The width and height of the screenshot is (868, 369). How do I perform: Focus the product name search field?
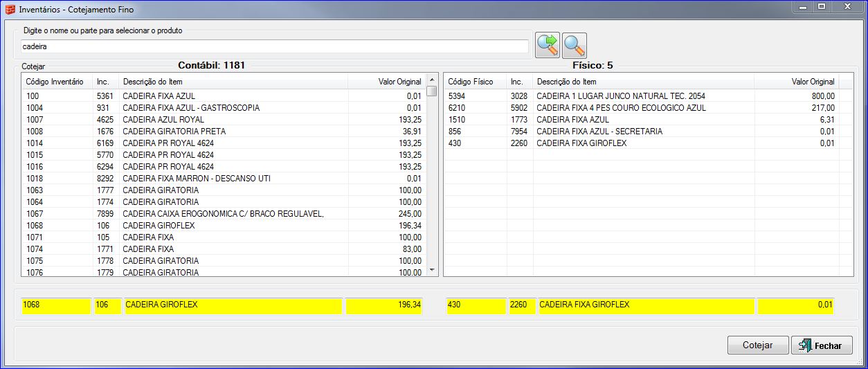click(275, 46)
